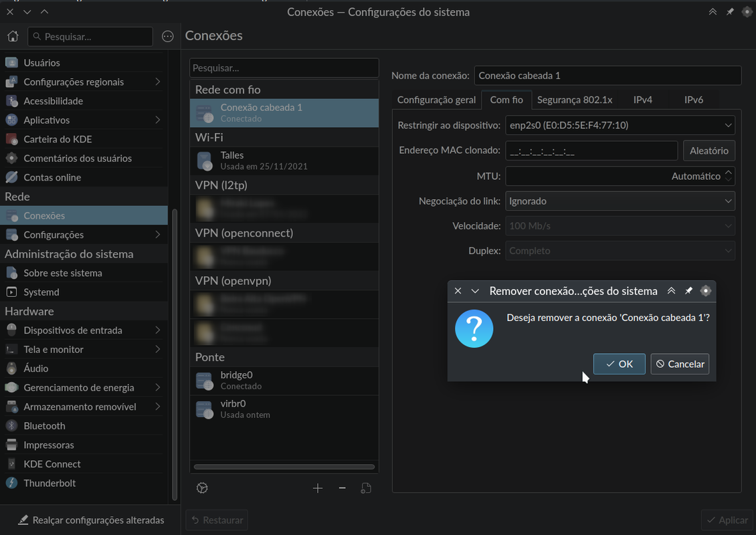
Task: Switch to Configuração geral tab
Action: (x=436, y=100)
